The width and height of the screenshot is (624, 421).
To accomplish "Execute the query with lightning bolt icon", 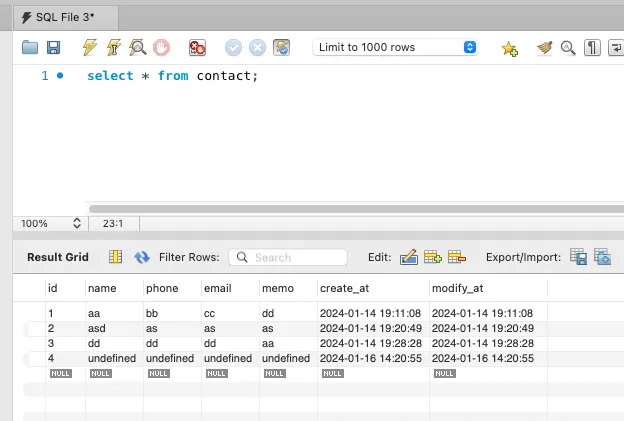I will point(90,47).
